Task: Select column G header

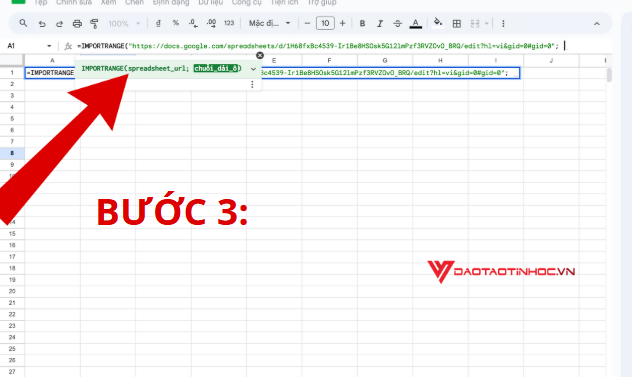Action: [385, 60]
